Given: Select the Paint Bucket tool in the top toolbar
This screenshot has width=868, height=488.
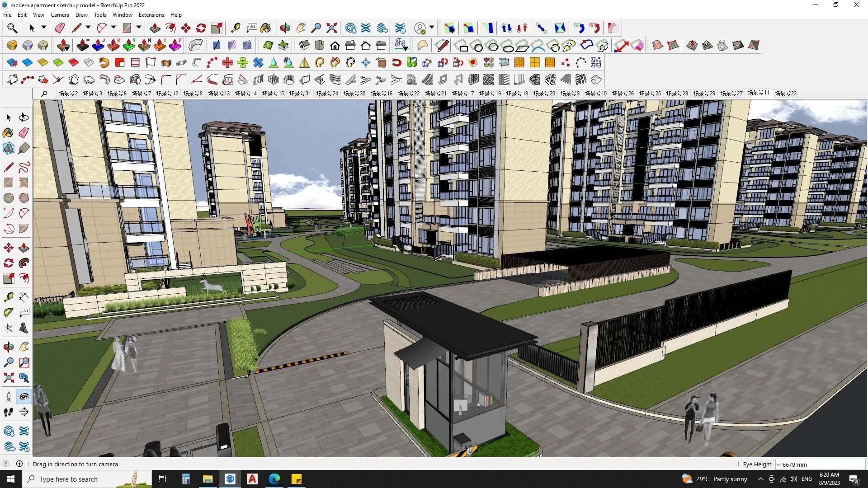Looking at the screenshot, I should coord(265,28).
